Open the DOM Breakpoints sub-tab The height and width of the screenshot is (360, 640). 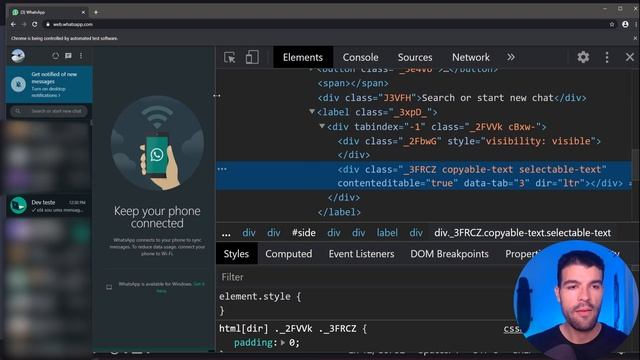point(449,254)
